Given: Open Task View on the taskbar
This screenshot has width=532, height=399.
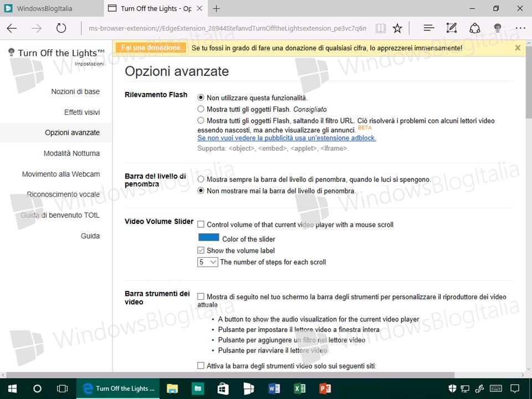Looking at the screenshot, I should coord(63,388).
